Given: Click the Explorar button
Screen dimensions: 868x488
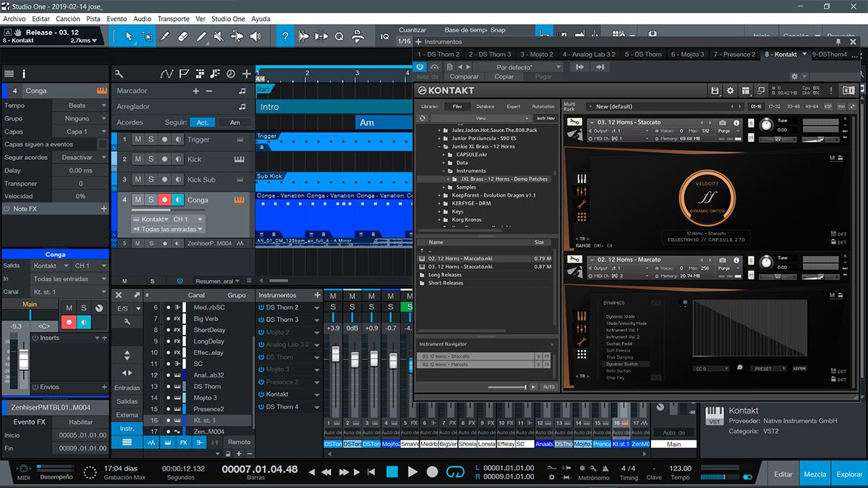Looking at the screenshot, I should pos(849,474).
